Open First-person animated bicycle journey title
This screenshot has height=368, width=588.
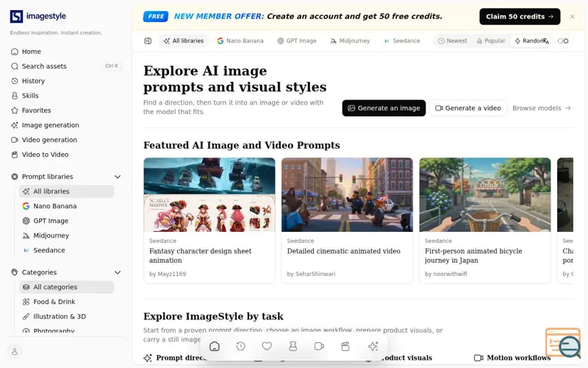[x=473, y=255]
